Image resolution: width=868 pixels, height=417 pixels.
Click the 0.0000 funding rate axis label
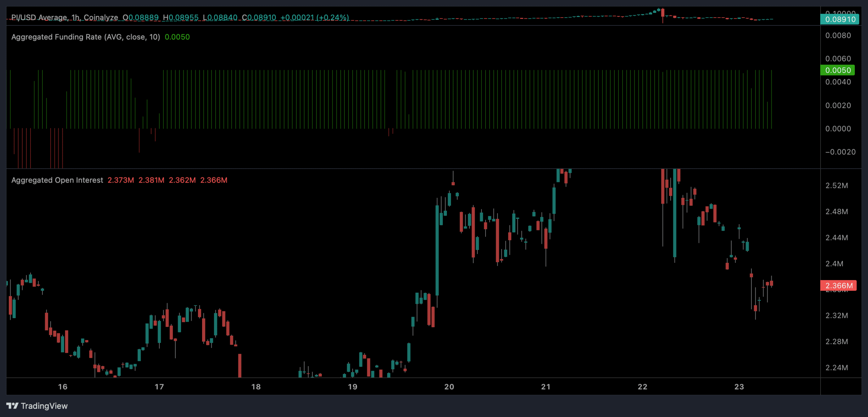click(x=838, y=129)
